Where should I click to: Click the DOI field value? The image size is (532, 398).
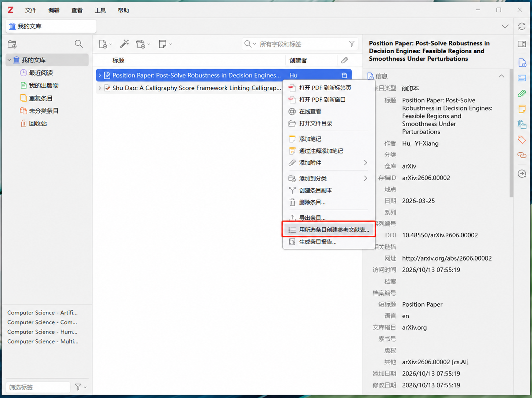click(440, 235)
